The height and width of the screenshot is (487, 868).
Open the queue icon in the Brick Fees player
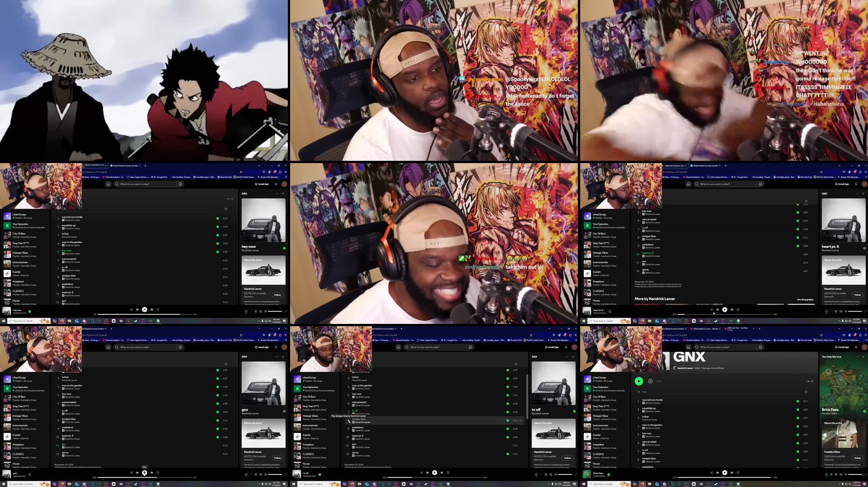[836, 474]
